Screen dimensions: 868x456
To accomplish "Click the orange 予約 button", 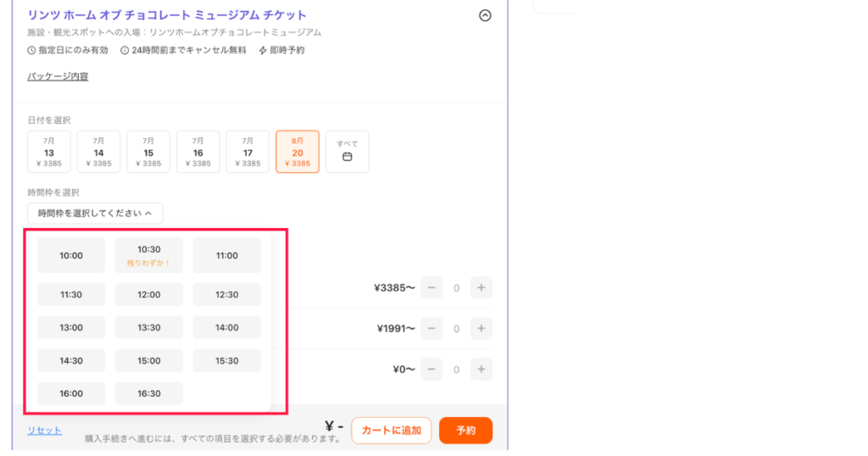I will click(465, 431).
